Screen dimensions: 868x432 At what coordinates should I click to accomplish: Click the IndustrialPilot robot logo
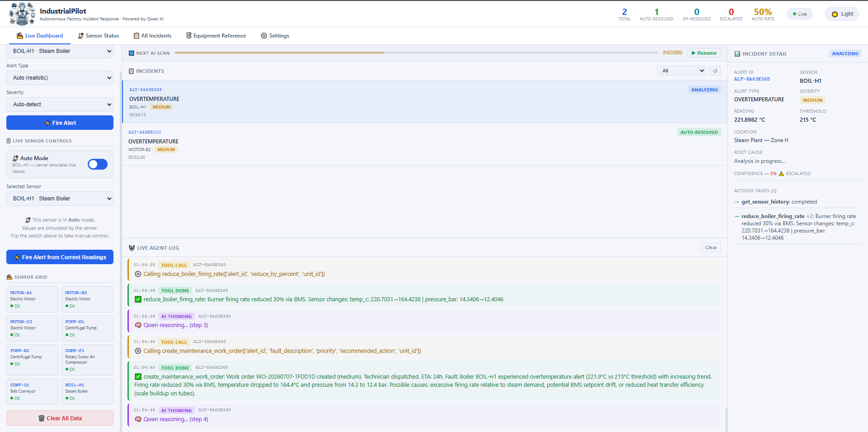tap(22, 14)
